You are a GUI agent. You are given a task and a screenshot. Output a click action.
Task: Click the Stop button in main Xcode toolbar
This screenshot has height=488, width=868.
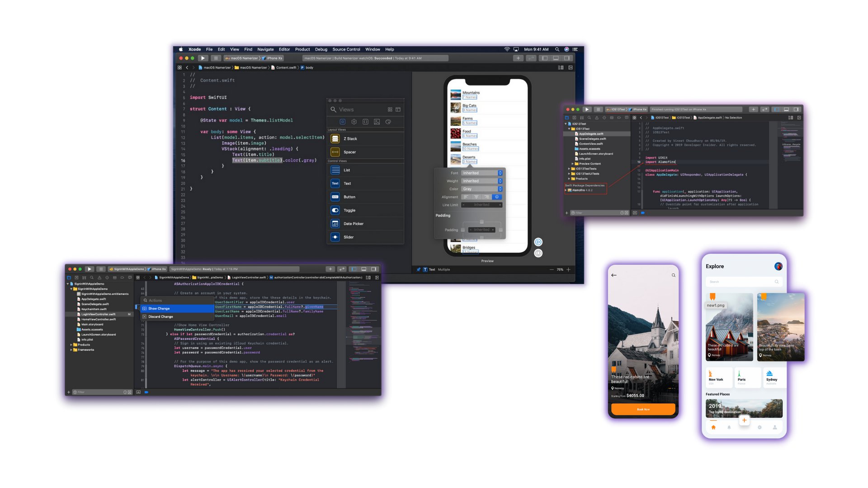[x=216, y=58]
